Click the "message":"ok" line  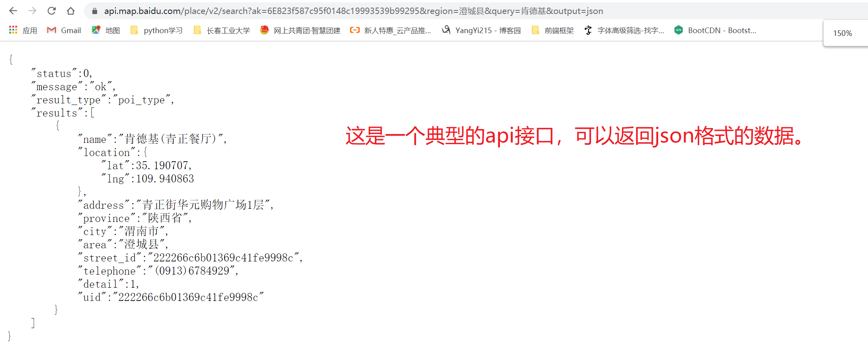point(74,87)
